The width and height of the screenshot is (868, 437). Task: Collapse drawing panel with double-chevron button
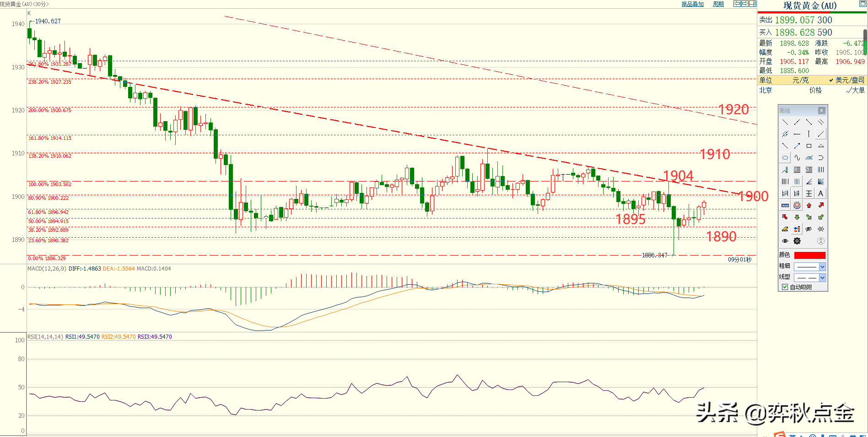pos(821,241)
